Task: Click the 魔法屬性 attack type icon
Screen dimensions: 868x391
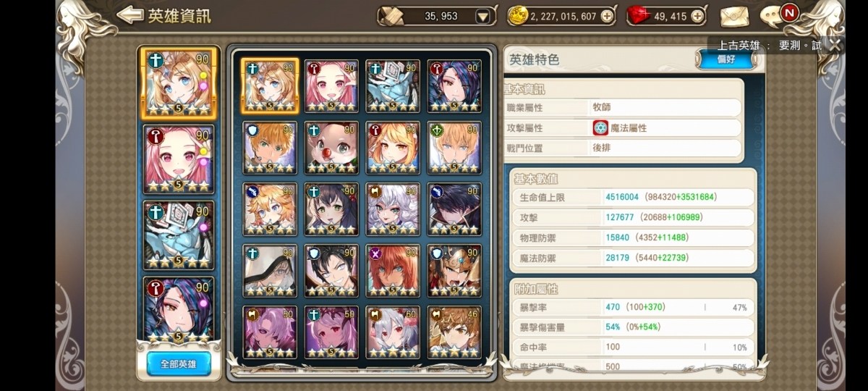Action: 600,128
